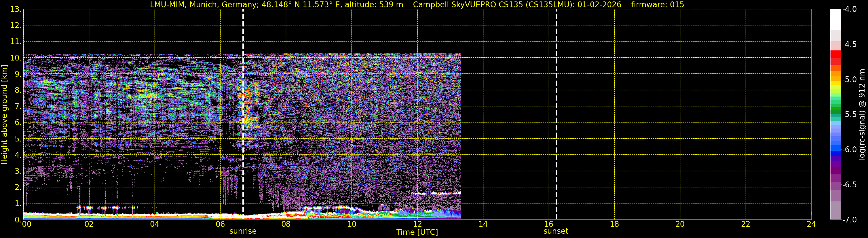Click the height axis tick label '4.'
The width and height of the screenshot is (868, 238).
18,155
